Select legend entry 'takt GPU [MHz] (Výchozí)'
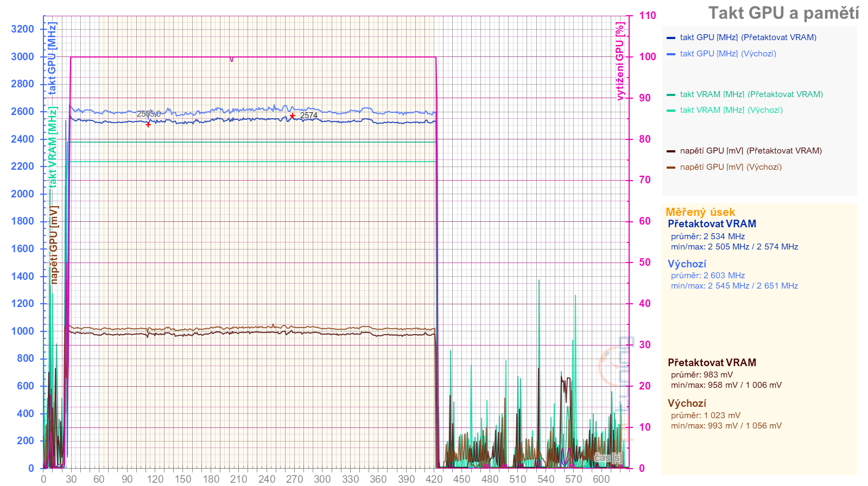Image resolution: width=868 pixels, height=486 pixels. coord(728,54)
